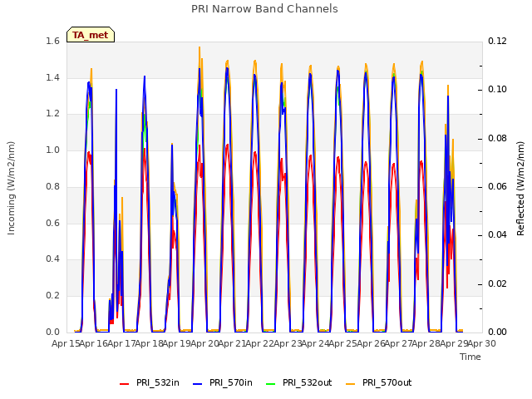Click the Apr 25 x-axis tick label
Screen dimensions: 532x399
pyautogui.click(x=342, y=343)
